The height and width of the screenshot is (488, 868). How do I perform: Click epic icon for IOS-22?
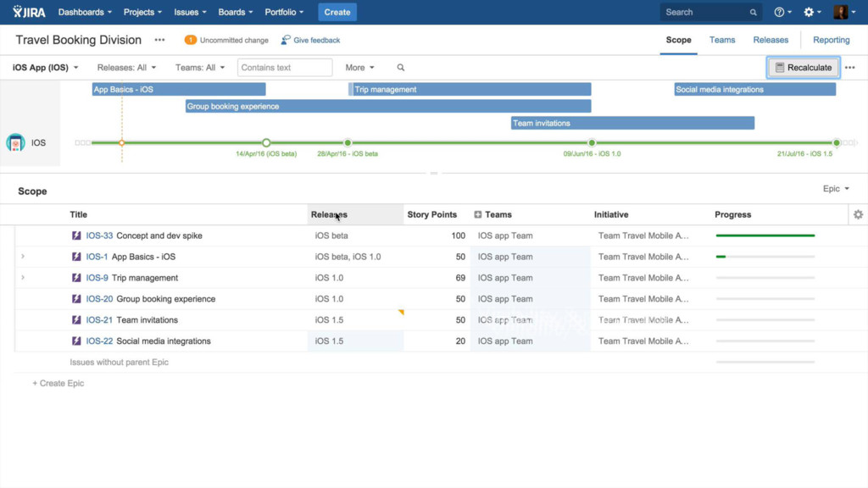point(76,341)
